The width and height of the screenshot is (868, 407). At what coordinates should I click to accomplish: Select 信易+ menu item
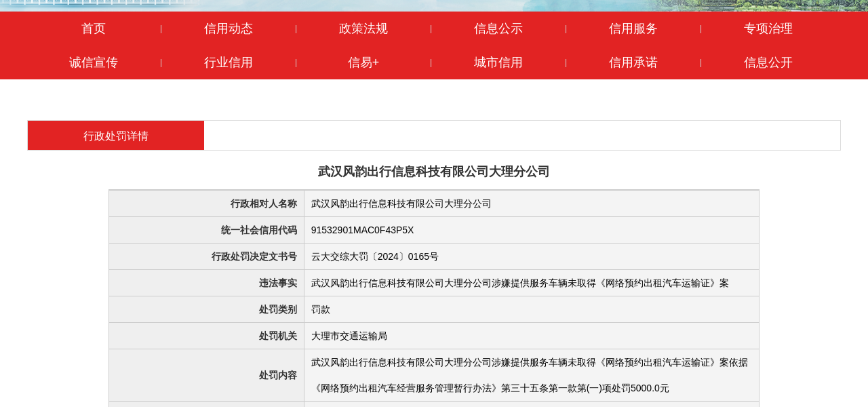[x=363, y=62]
